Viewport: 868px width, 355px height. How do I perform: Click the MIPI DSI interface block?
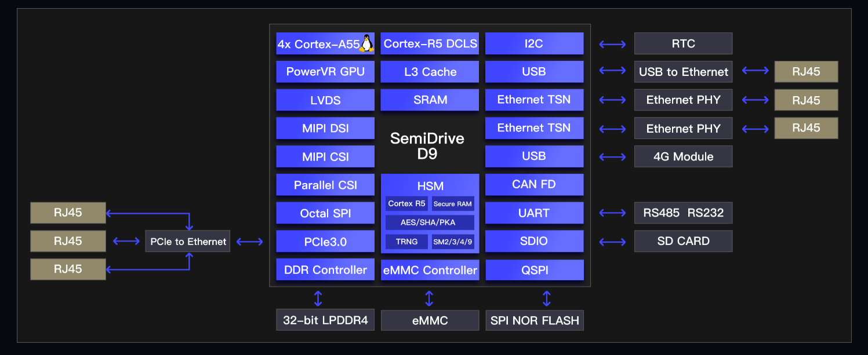click(325, 129)
